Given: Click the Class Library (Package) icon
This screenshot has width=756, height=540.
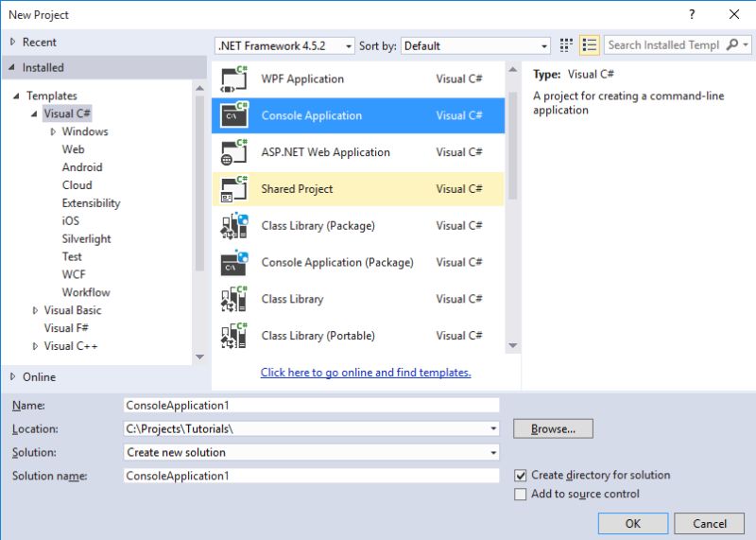Looking at the screenshot, I should coord(234,226).
